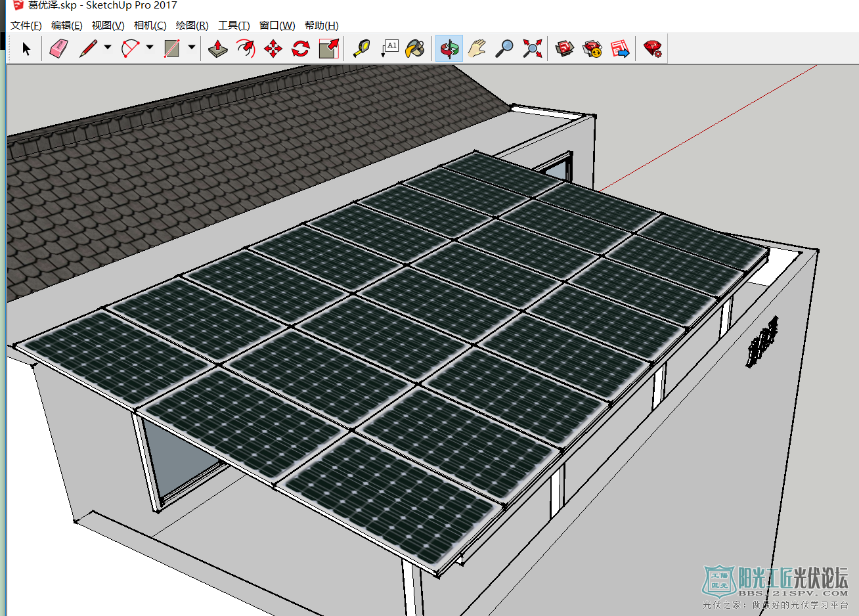Screen dimensions: 859x616
Task: Open the 窗口(W) menu
Action: (277, 26)
